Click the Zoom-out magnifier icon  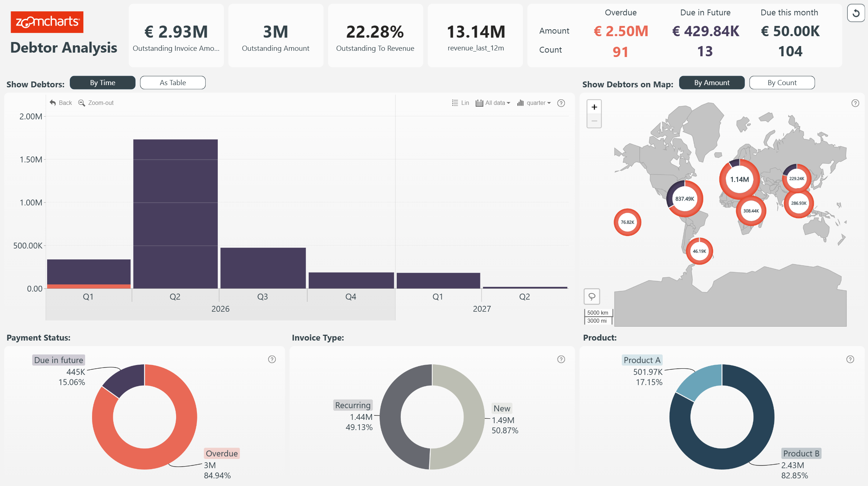(x=82, y=103)
